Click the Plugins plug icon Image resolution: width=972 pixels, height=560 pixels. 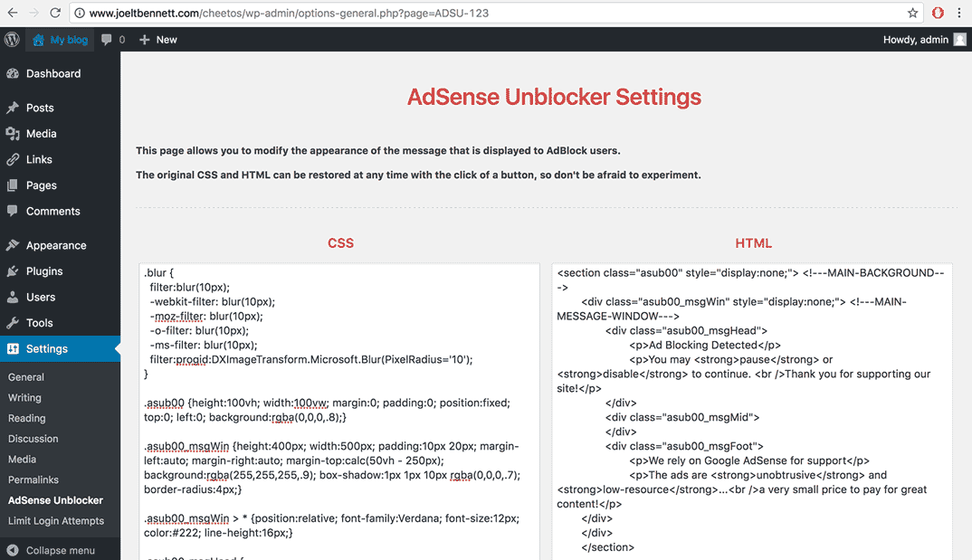(13, 271)
